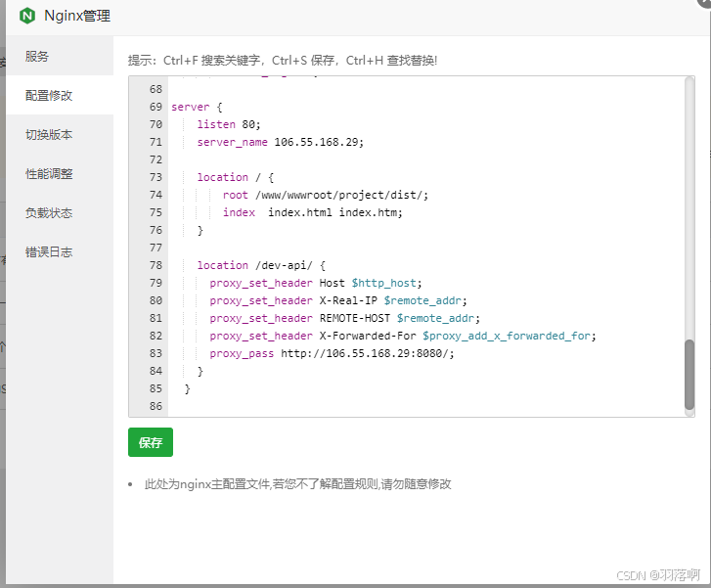Click the REMOTE-HOST $remote_addr line
This screenshot has height=588, width=711.
tap(344, 318)
